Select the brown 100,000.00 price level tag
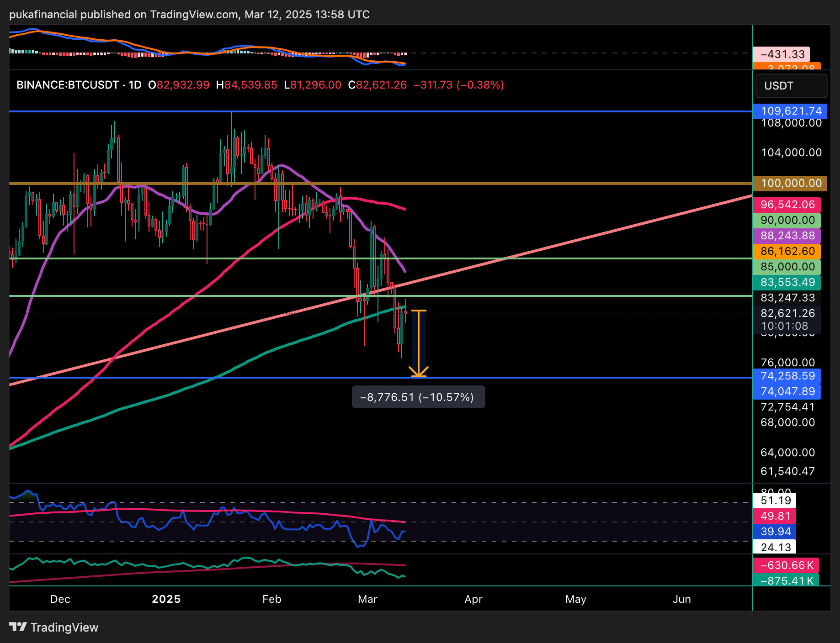 791,183
